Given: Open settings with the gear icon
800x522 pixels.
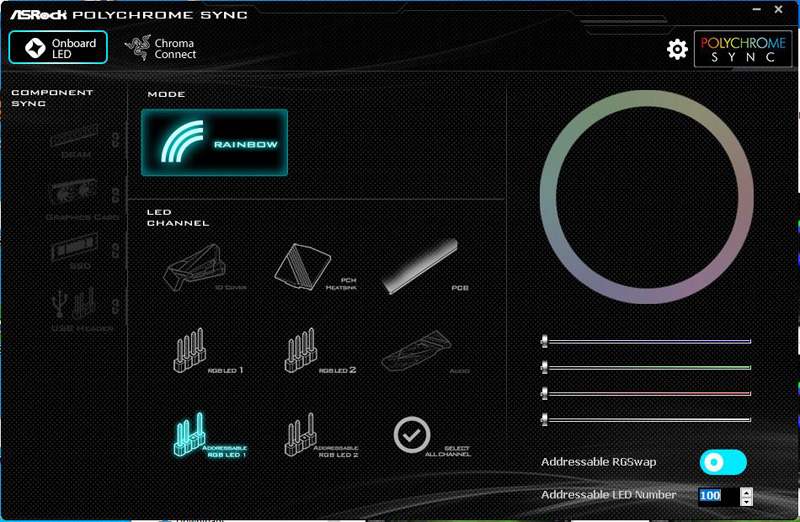Looking at the screenshot, I should pyautogui.click(x=677, y=49).
